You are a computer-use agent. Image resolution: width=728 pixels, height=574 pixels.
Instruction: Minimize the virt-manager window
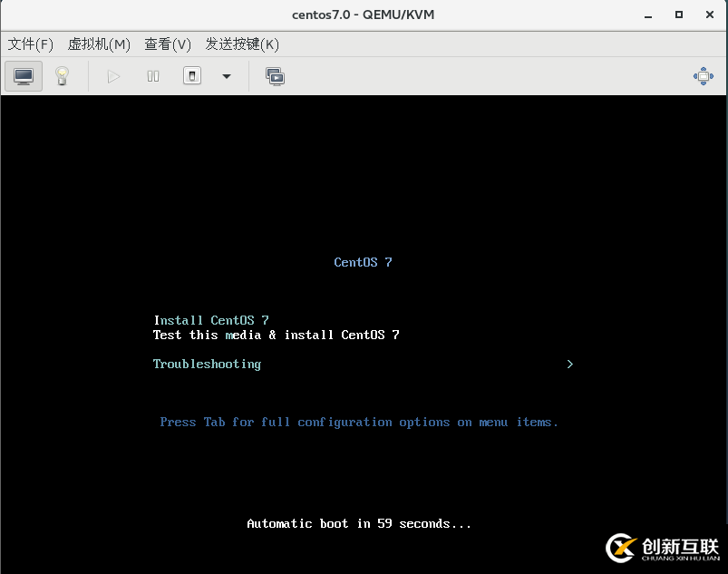pyautogui.click(x=647, y=15)
